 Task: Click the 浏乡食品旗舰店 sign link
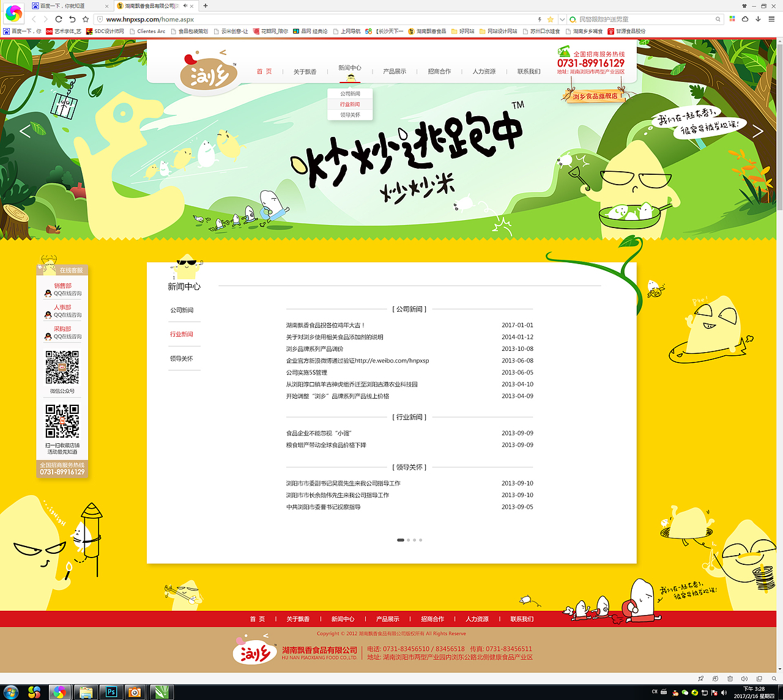click(594, 96)
